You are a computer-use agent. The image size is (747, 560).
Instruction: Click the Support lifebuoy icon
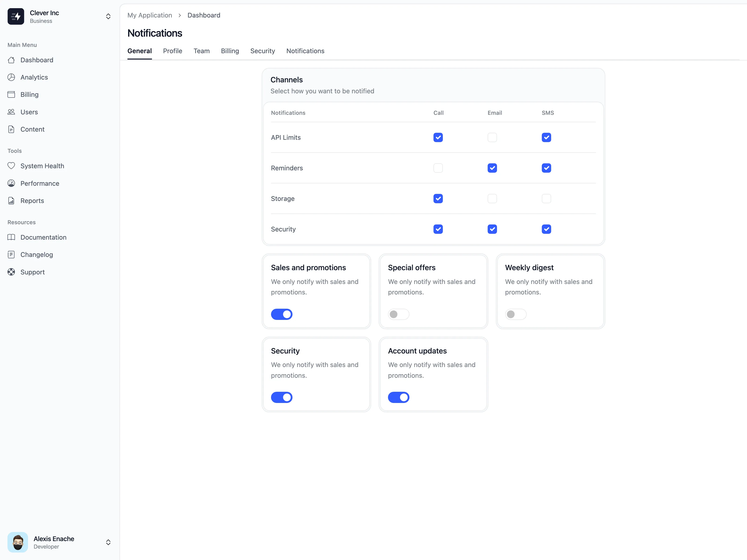pos(11,272)
